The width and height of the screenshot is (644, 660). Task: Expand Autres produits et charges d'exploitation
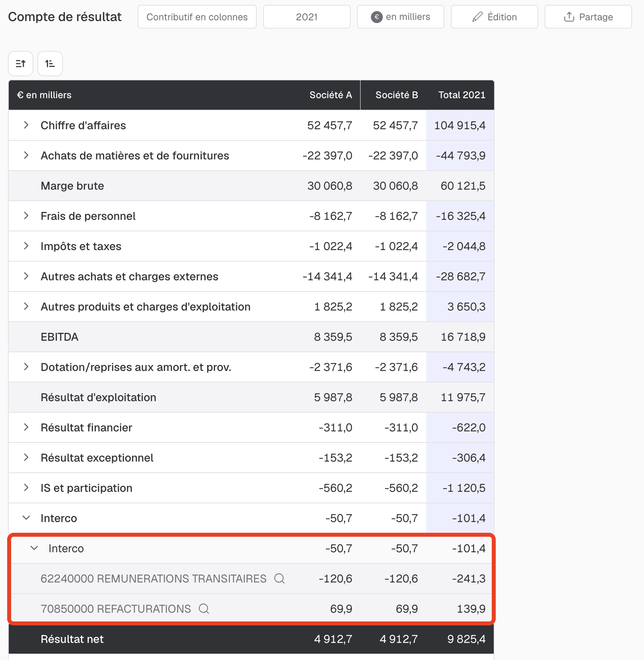(x=26, y=307)
